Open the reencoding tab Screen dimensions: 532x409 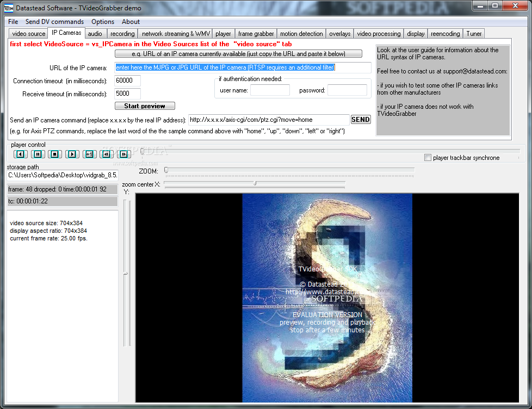pos(445,34)
